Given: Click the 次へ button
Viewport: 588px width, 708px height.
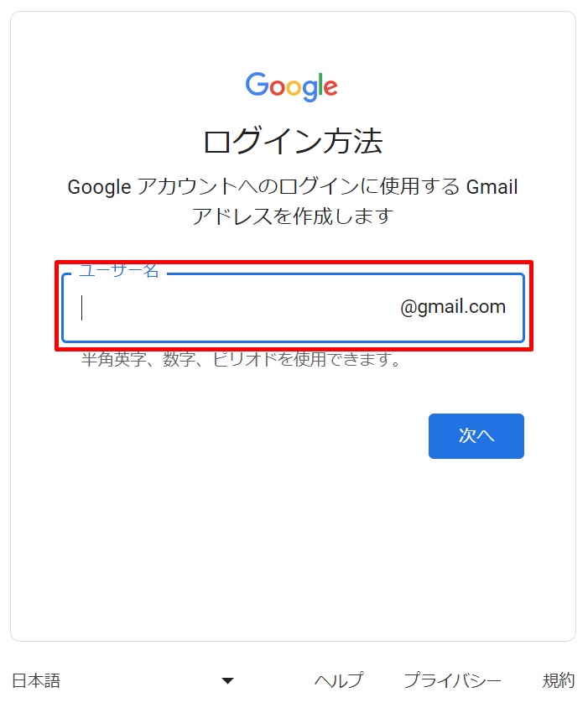Looking at the screenshot, I should pos(476,435).
